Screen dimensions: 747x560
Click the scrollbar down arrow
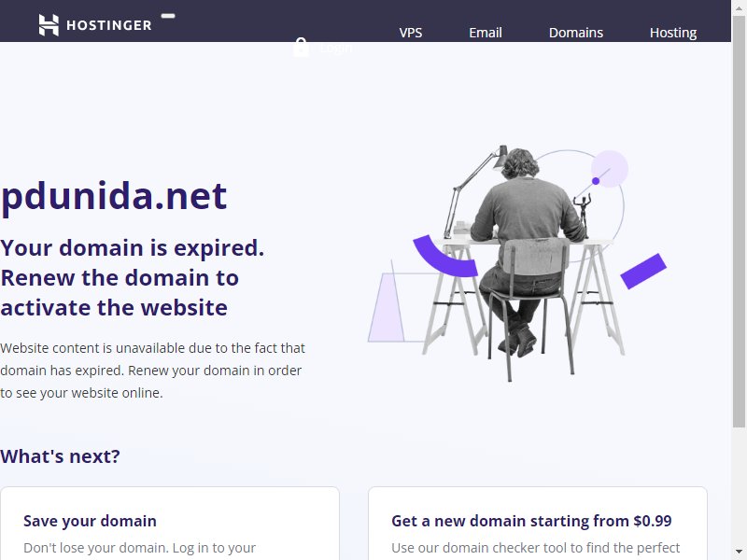click(739, 553)
